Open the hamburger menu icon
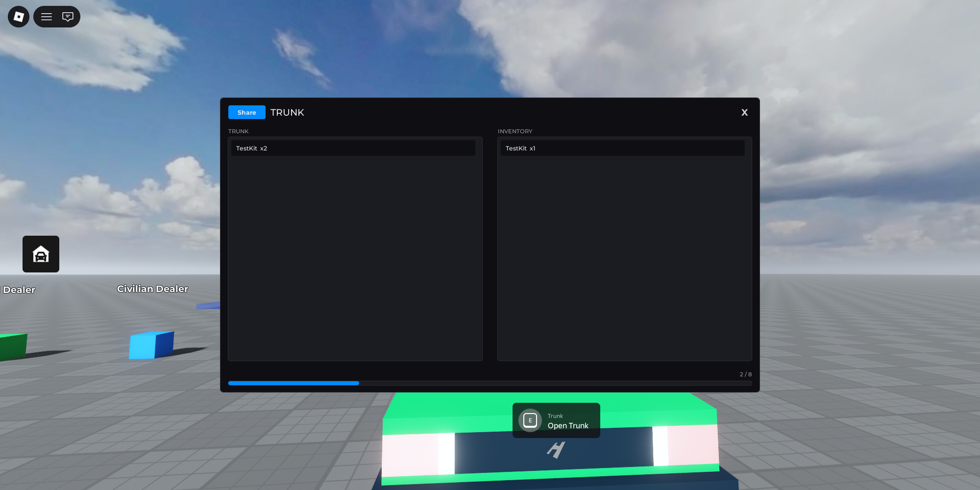Image resolution: width=980 pixels, height=490 pixels. click(47, 17)
